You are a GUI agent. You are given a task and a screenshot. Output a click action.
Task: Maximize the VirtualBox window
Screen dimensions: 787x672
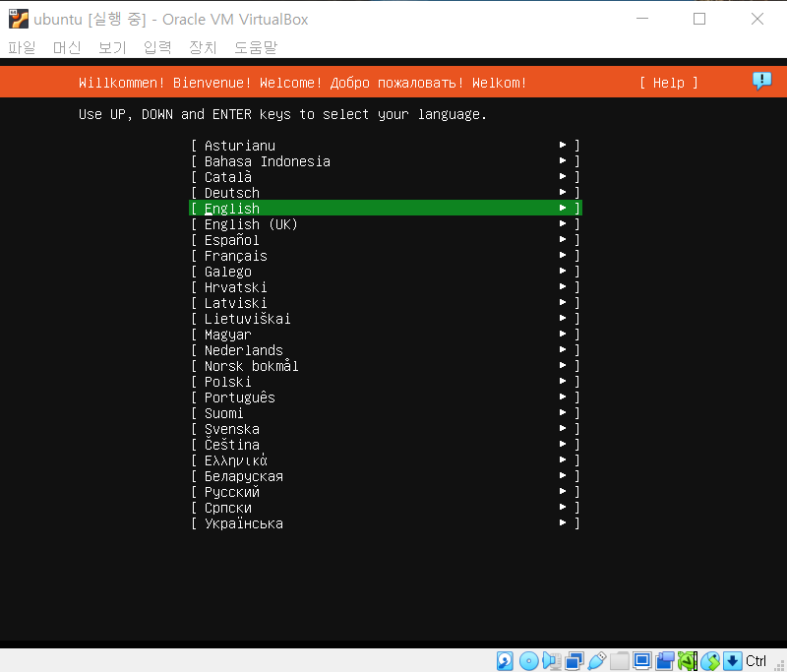(x=699, y=19)
